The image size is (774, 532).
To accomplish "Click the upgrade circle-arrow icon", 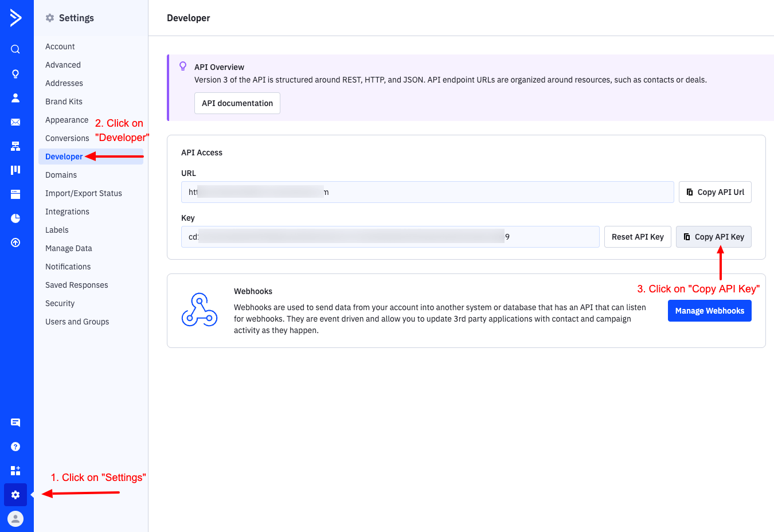I will (15, 242).
